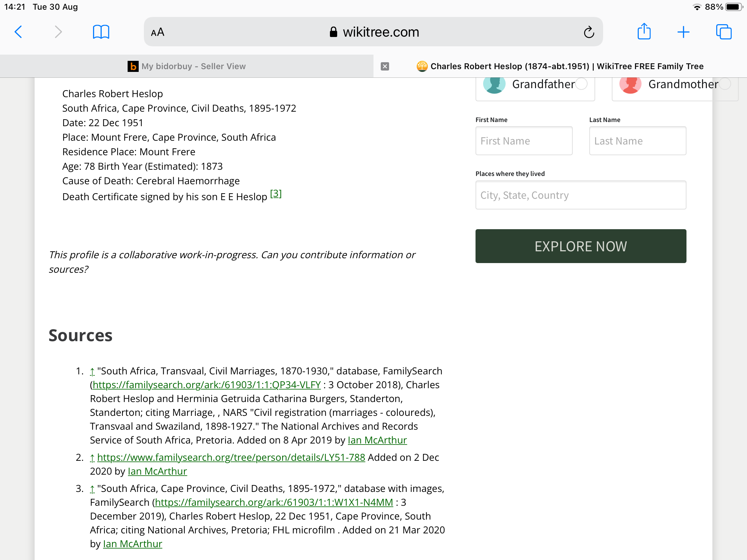The height and width of the screenshot is (560, 747).
Task: Tap the Safari back arrow
Action: click(19, 32)
